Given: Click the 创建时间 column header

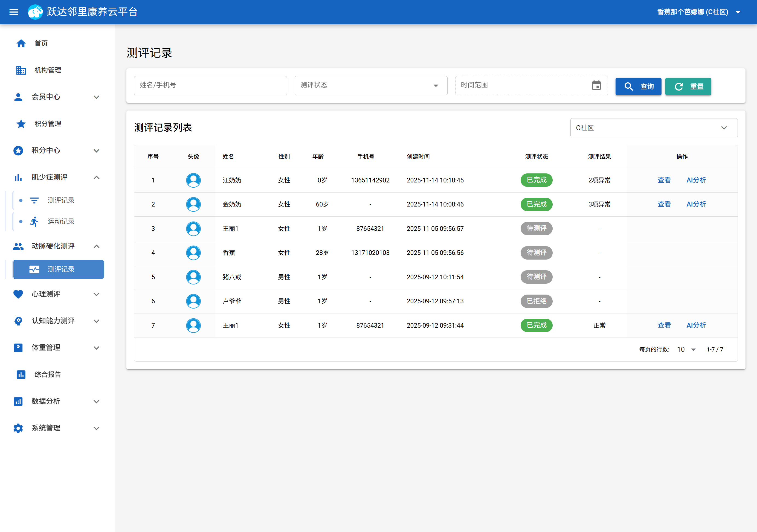Looking at the screenshot, I should 418,156.
